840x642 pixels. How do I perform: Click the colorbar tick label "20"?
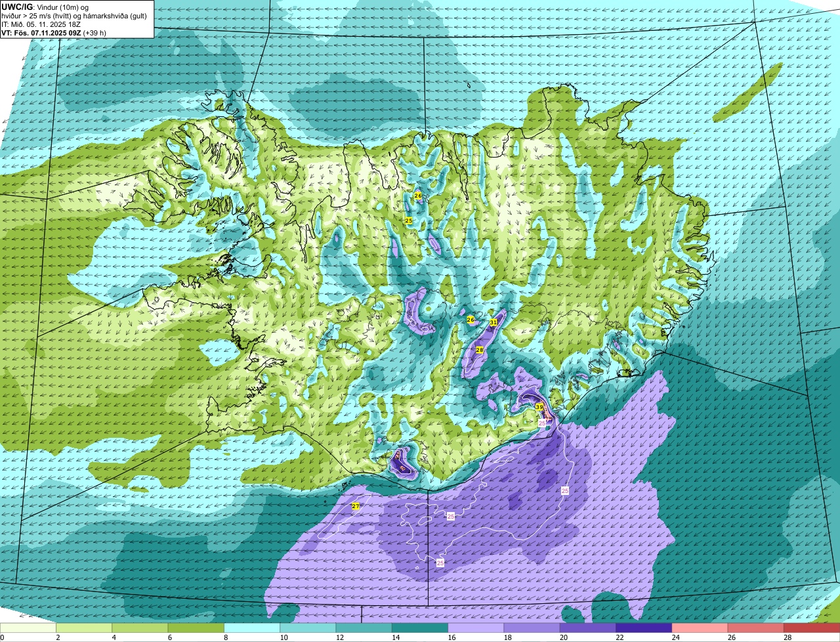(562, 637)
